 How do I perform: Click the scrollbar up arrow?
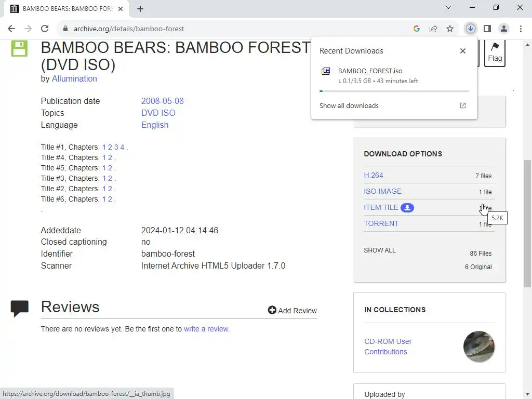tap(528, 45)
